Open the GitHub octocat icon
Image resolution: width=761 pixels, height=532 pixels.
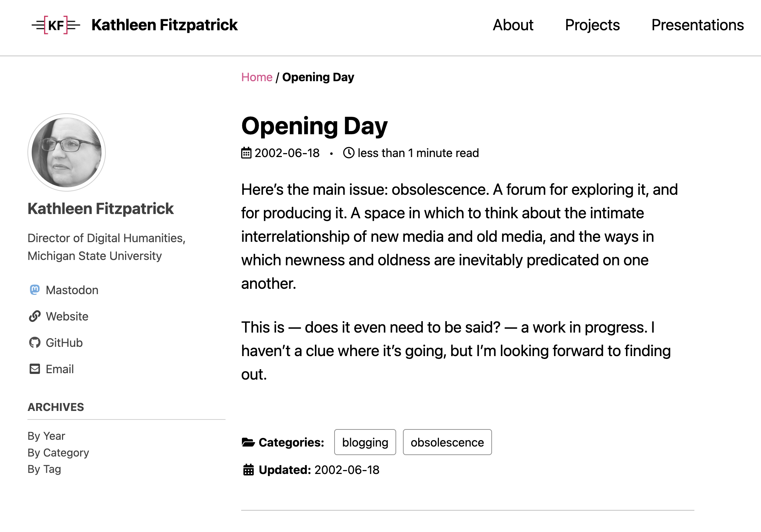tap(35, 343)
